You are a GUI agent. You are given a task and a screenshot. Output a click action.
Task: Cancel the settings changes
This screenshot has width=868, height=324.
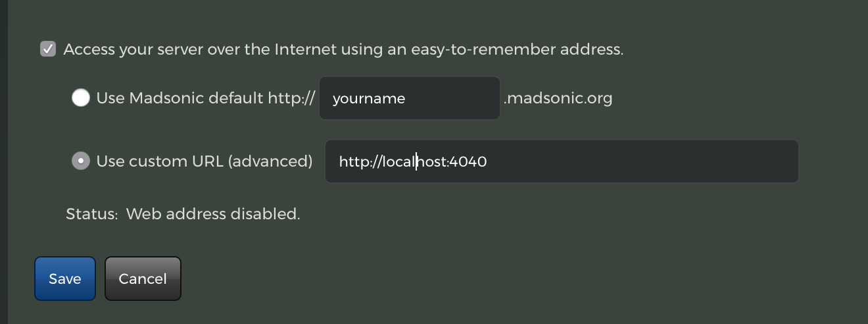click(143, 279)
